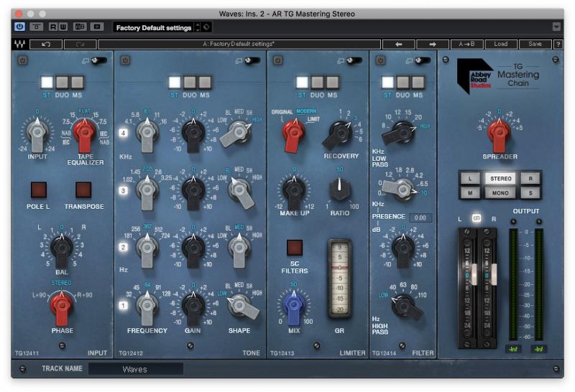Enable tone band 4 button
Viewport: 575px width, 392px height.
pos(123,133)
